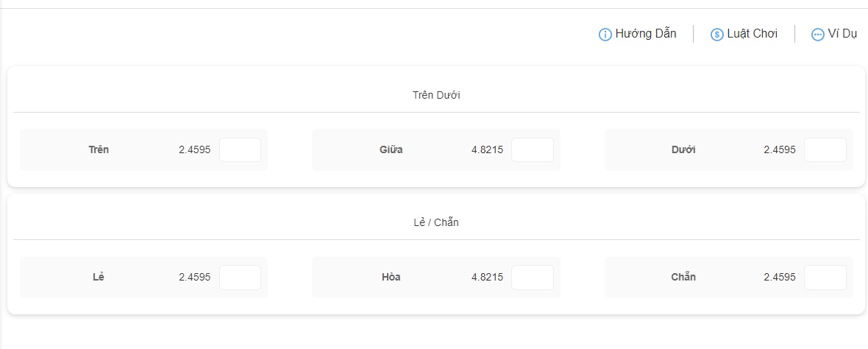This screenshot has height=349, width=868.
Task: Show the Ví Dụ example link text
Action: [x=842, y=34]
